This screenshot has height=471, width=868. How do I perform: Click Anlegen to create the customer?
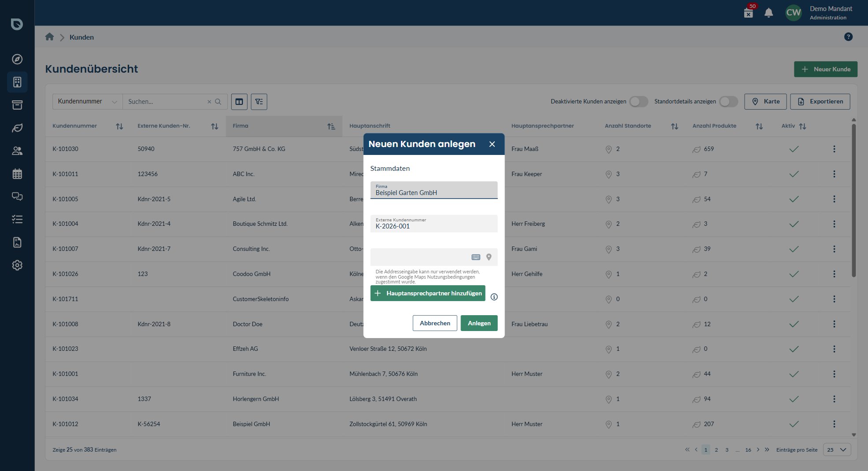click(x=479, y=323)
